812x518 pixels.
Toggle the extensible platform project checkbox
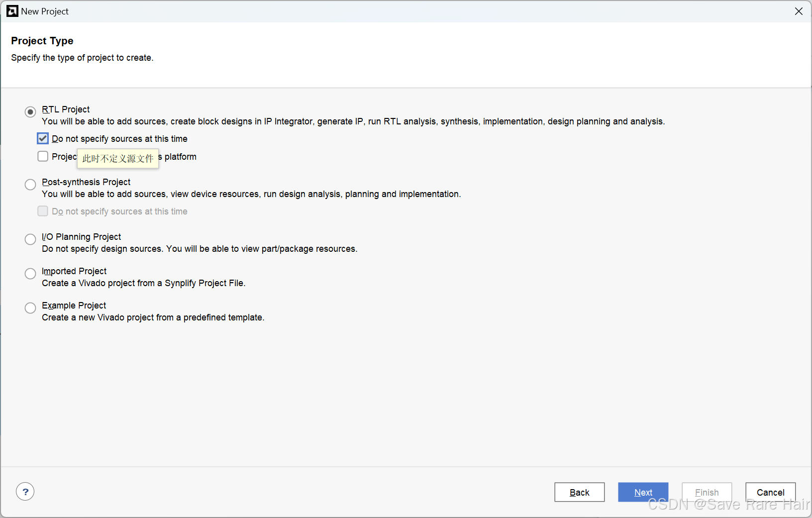click(43, 156)
